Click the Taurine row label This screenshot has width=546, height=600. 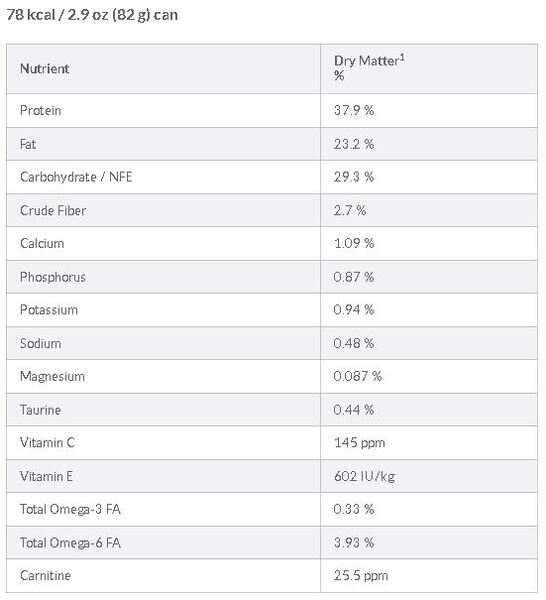41,410
